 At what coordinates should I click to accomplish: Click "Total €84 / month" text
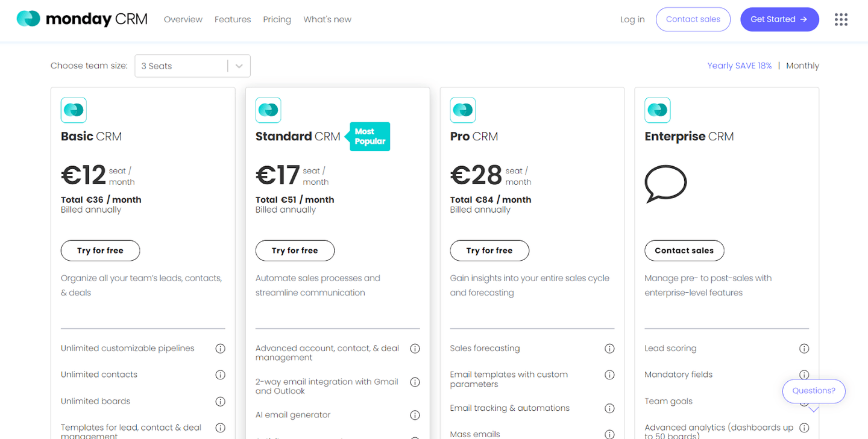(x=491, y=200)
